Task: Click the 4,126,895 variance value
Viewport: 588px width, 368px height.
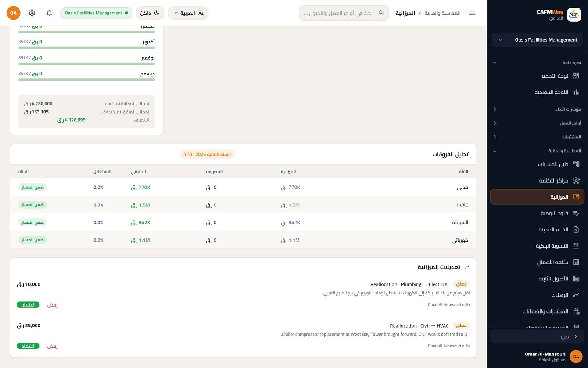Action: point(71,120)
